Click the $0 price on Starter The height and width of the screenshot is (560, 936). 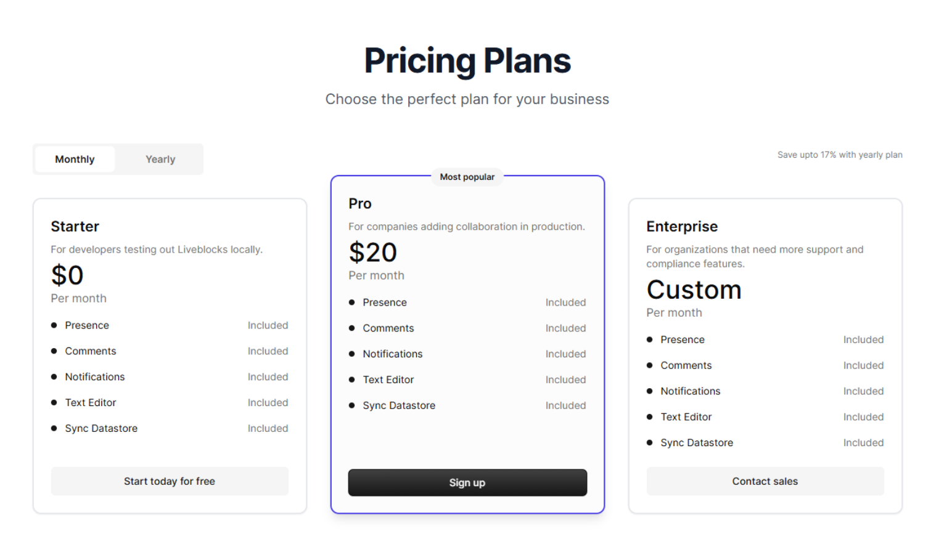click(67, 275)
